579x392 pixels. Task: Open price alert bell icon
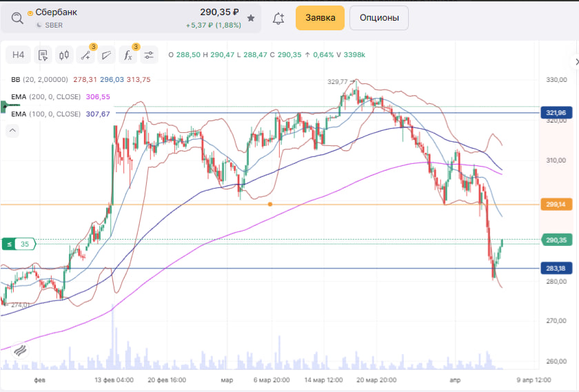(278, 19)
